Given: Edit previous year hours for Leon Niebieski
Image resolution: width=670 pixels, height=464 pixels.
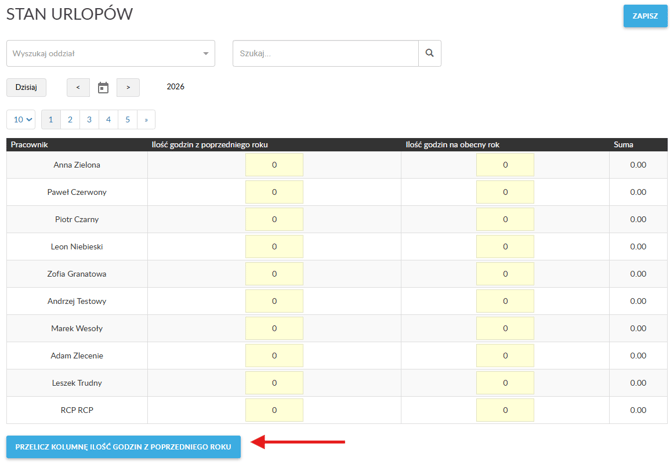Looking at the screenshot, I should (x=274, y=246).
